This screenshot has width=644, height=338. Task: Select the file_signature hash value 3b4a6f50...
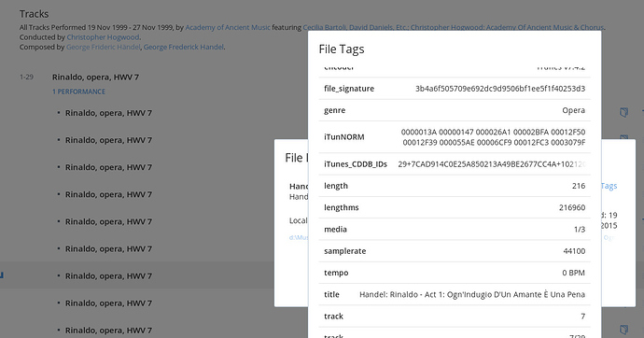[500, 89]
